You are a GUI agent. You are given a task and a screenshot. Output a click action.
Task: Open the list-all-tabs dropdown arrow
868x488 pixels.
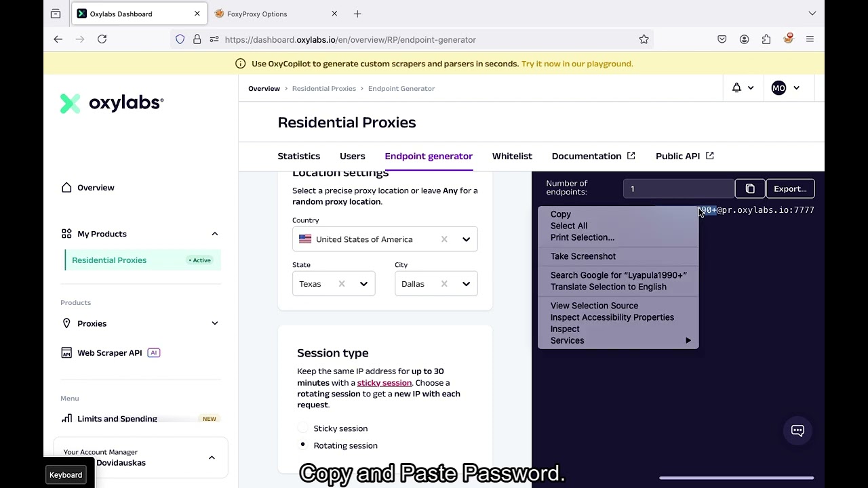point(812,14)
